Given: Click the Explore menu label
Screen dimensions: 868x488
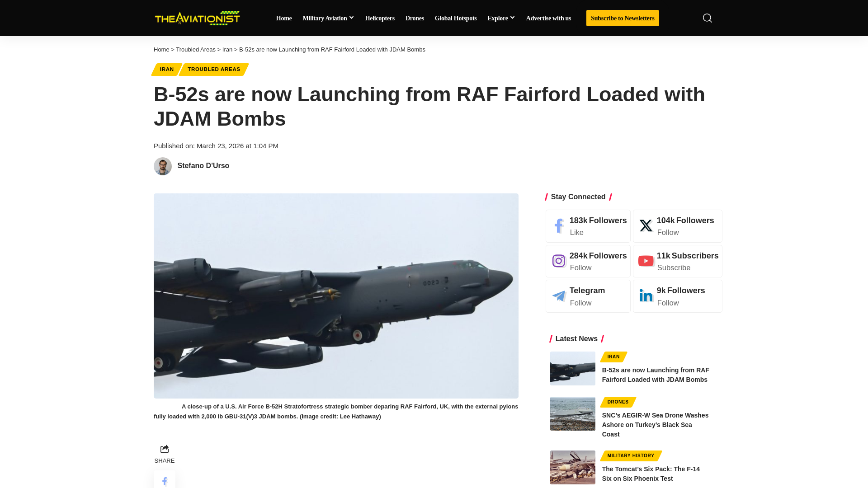Looking at the screenshot, I should pyautogui.click(x=497, y=19).
